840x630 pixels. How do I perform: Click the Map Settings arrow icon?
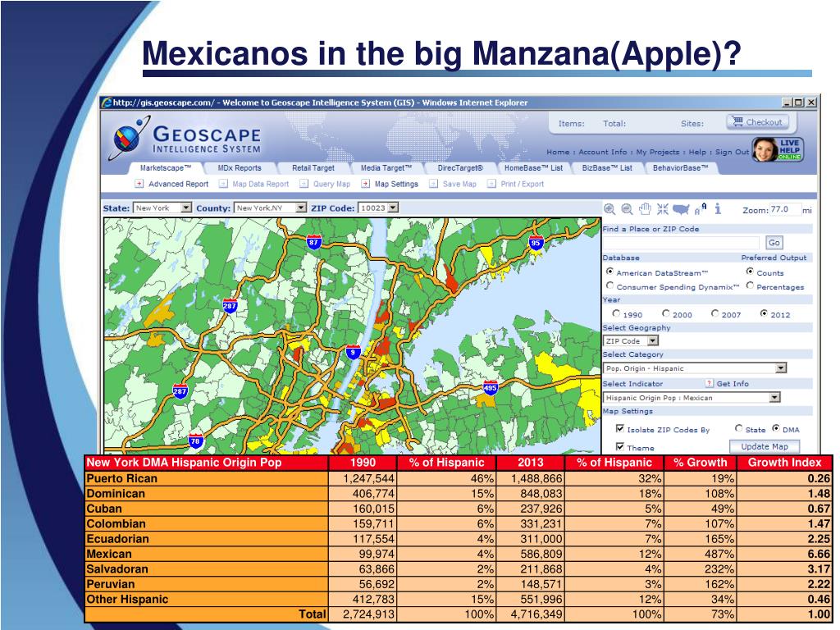click(365, 184)
